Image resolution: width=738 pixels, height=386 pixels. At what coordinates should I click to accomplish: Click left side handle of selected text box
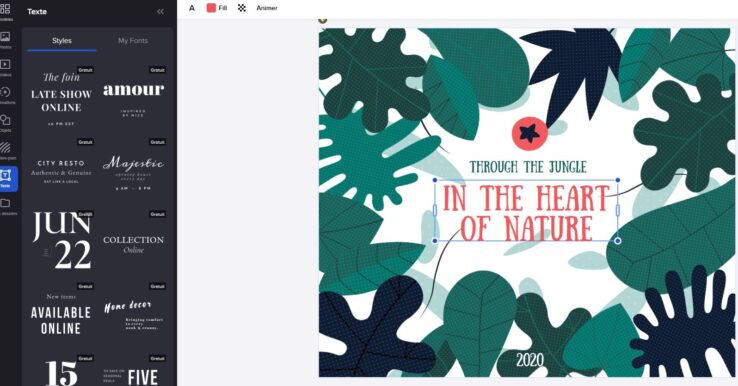tap(435, 210)
